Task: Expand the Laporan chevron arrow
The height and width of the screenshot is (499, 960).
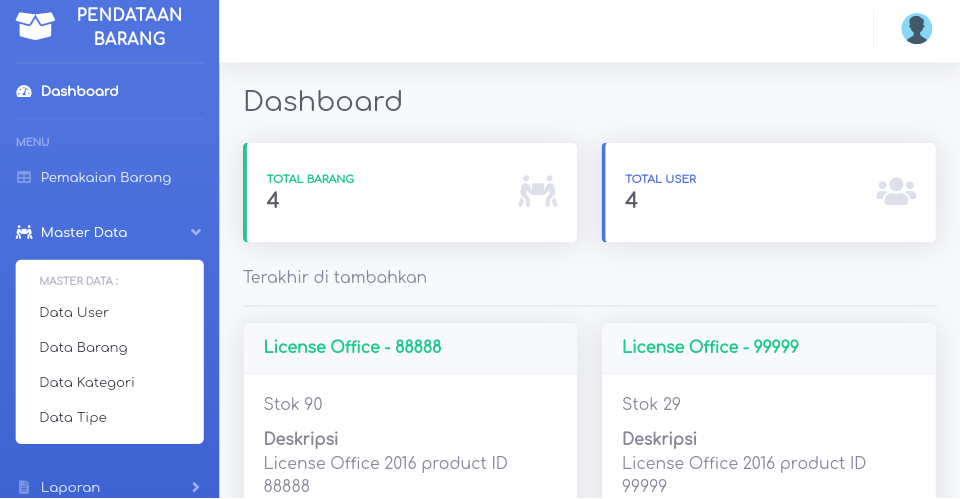Action: point(196,487)
